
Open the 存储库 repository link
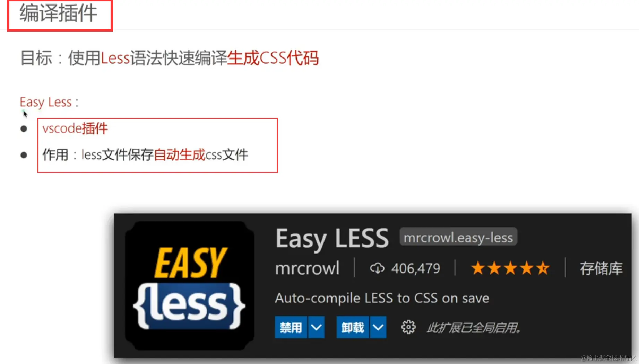[x=601, y=268]
